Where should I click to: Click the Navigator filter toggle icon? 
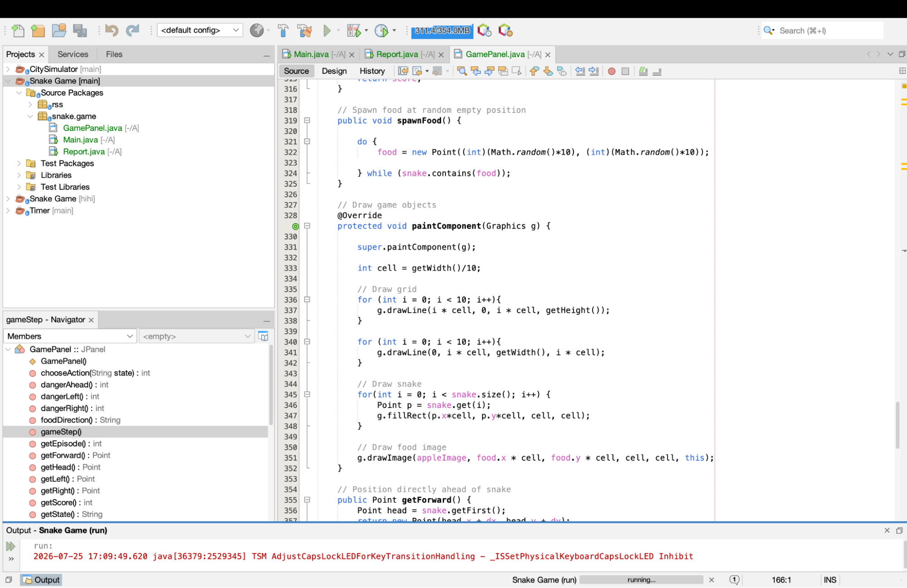point(263,336)
